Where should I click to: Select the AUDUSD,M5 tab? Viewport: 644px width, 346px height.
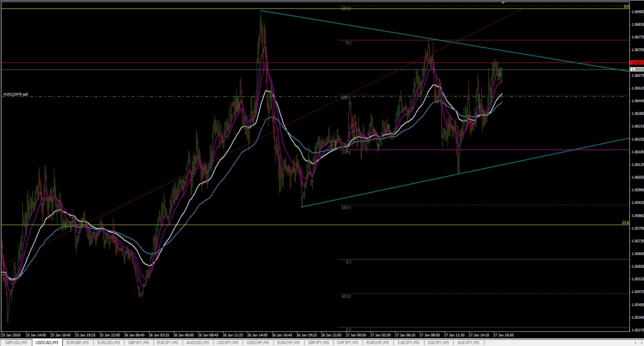(197, 343)
